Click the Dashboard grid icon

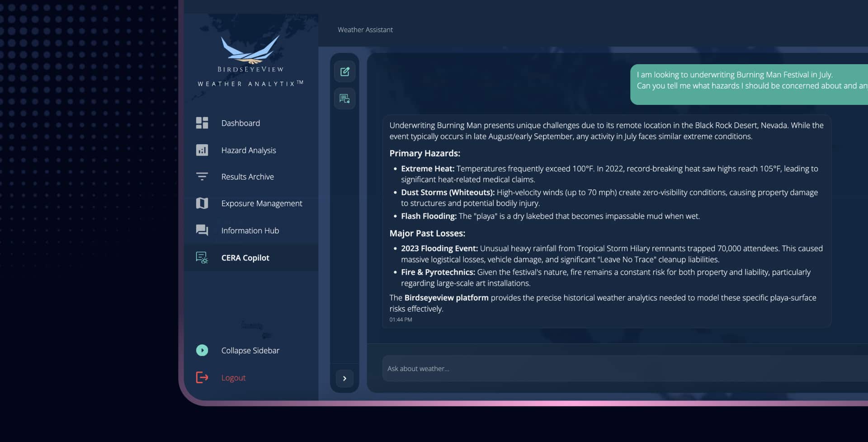pos(202,123)
